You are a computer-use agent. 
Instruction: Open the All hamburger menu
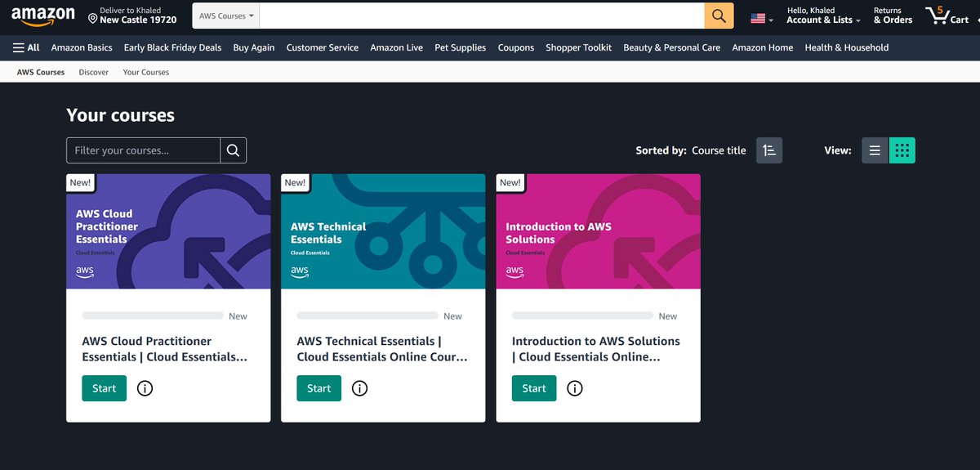click(x=26, y=47)
